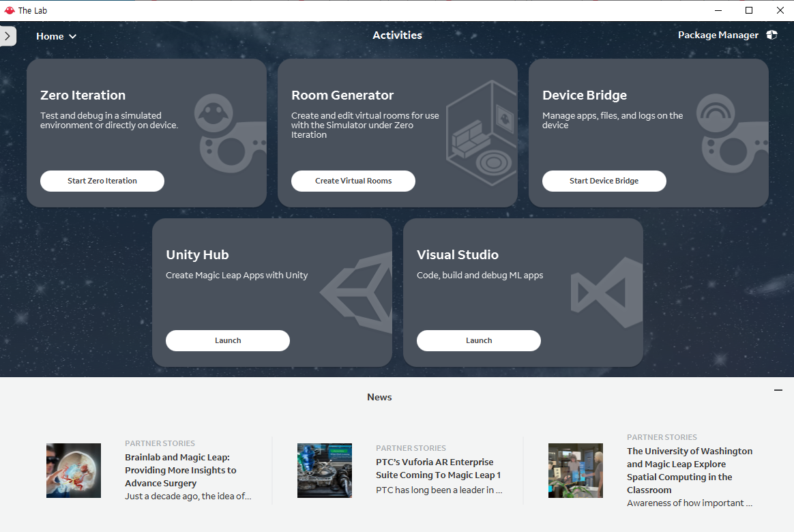Click the Zero Iteration headset icon

pos(230,134)
